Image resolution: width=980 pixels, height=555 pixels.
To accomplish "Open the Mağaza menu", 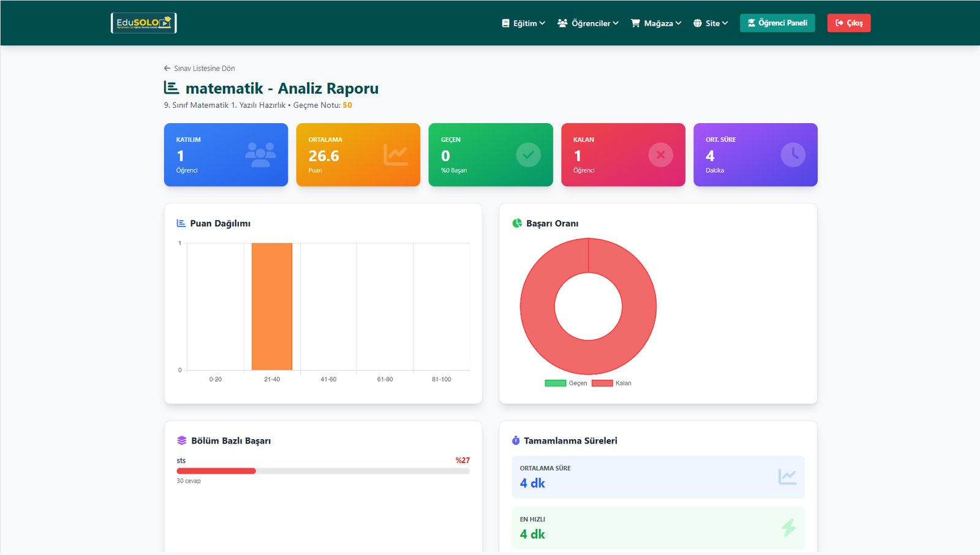I will point(656,23).
